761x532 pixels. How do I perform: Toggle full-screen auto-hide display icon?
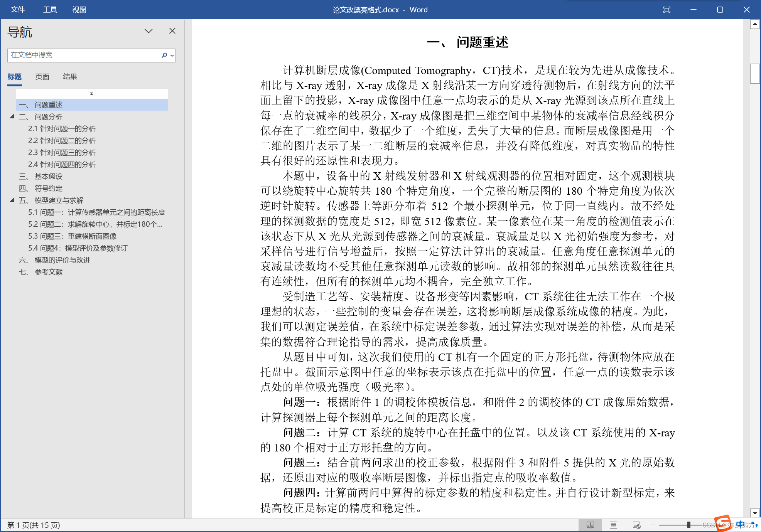pos(667,10)
